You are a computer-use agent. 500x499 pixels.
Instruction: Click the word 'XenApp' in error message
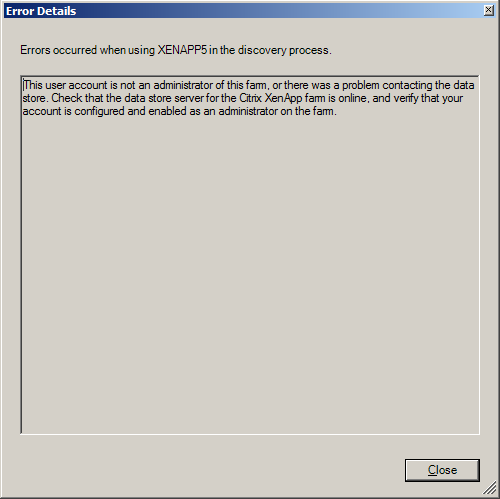tap(283, 98)
